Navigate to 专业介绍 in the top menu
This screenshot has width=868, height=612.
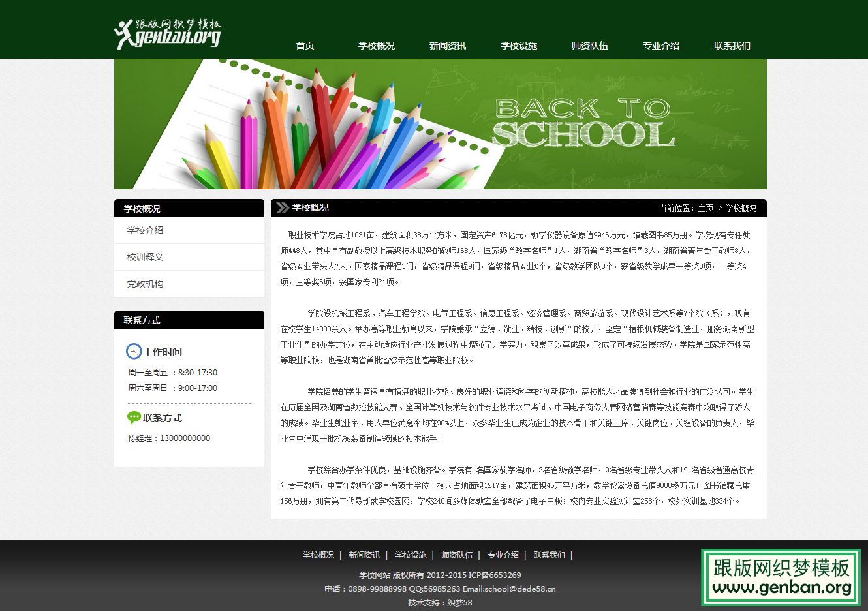pyautogui.click(x=661, y=46)
